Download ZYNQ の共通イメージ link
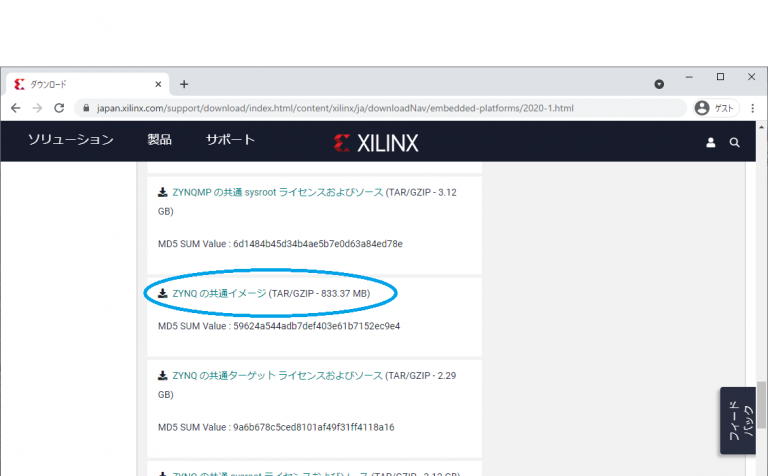The image size is (768, 476). pyautogui.click(x=219, y=293)
